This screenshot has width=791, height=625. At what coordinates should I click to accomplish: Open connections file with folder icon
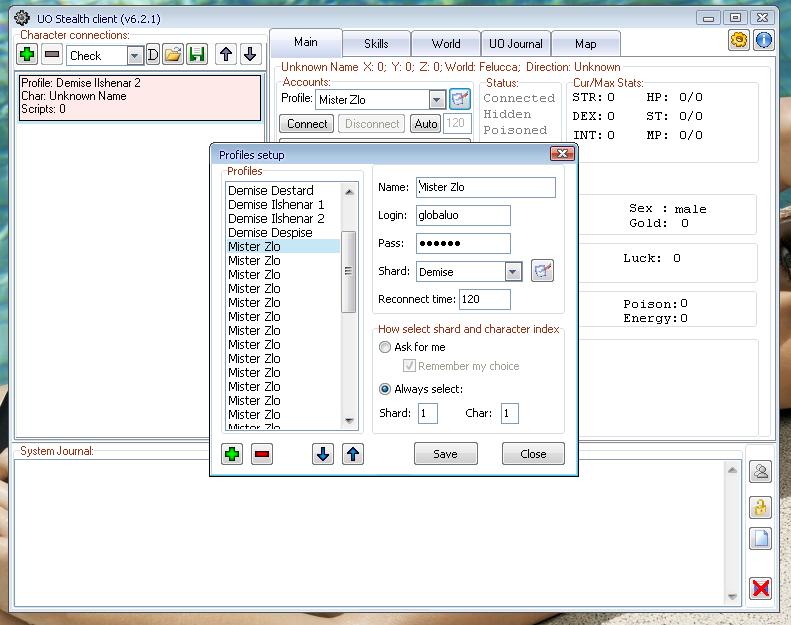pos(173,54)
